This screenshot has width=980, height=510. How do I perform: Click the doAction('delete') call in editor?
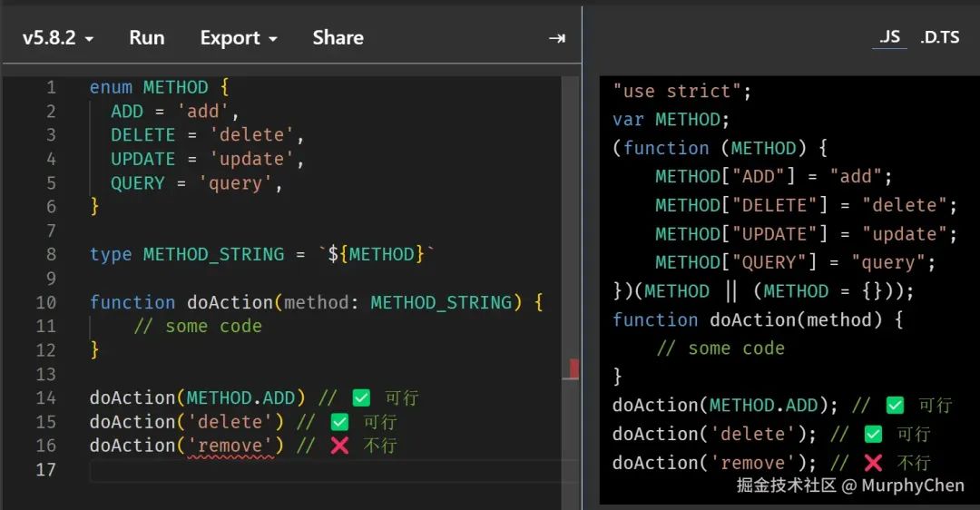(x=187, y=422)
